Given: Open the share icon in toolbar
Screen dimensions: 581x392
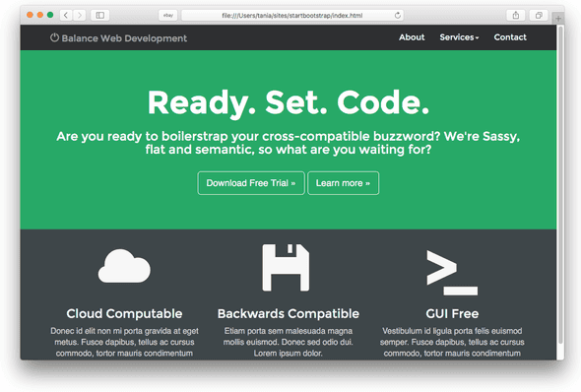Looking at the screenshot, I should coord(515,15).
